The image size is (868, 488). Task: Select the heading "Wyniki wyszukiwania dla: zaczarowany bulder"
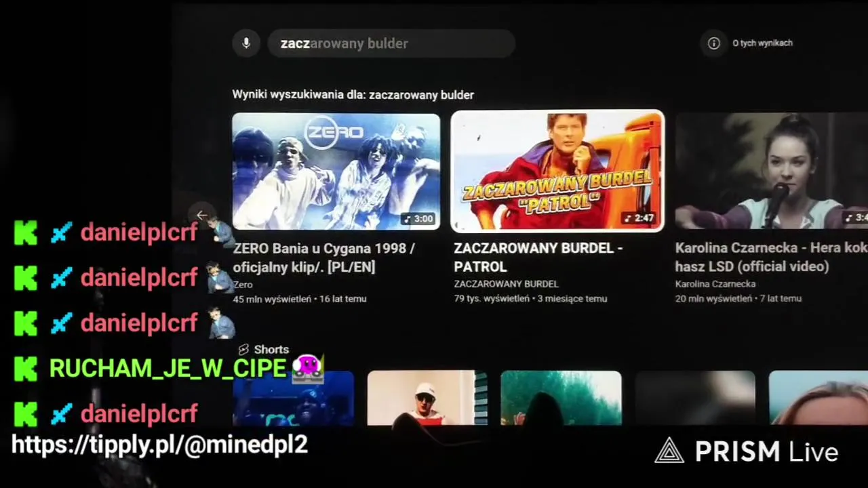[x=353, y=95]
